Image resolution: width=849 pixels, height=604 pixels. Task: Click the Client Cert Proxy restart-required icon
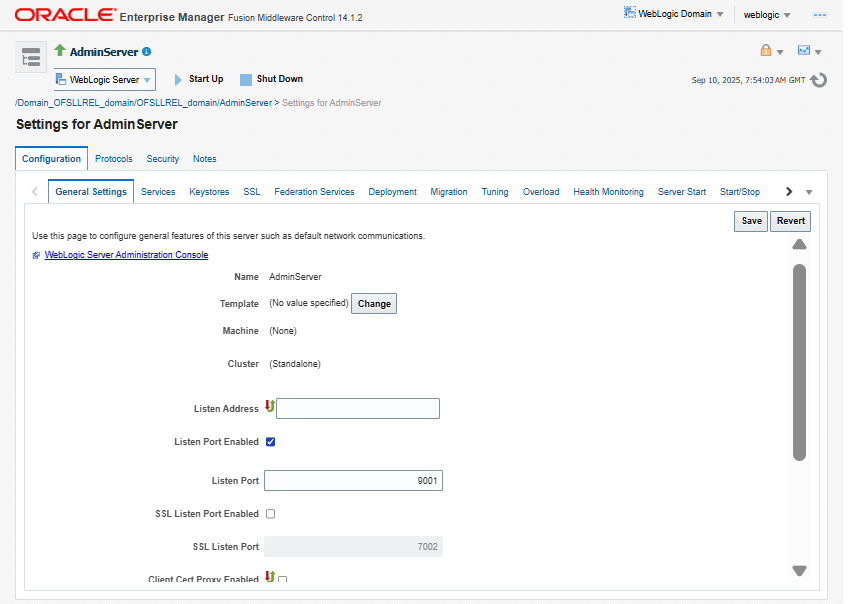tap(270, 576)
